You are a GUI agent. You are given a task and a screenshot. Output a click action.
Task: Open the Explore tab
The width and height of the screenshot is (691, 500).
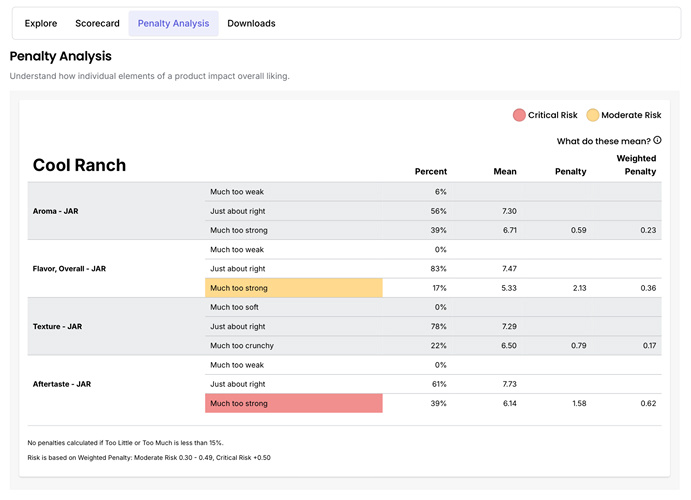[x=41, y=23]
